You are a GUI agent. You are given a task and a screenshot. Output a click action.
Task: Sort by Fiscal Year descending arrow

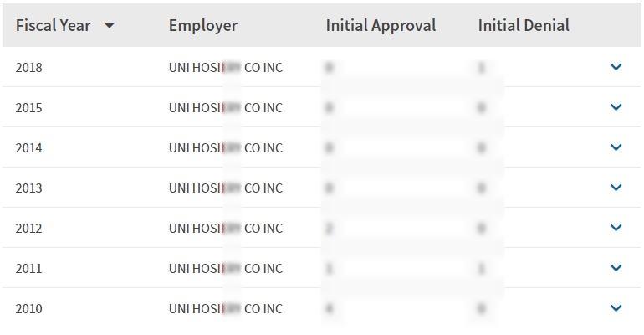109,25
